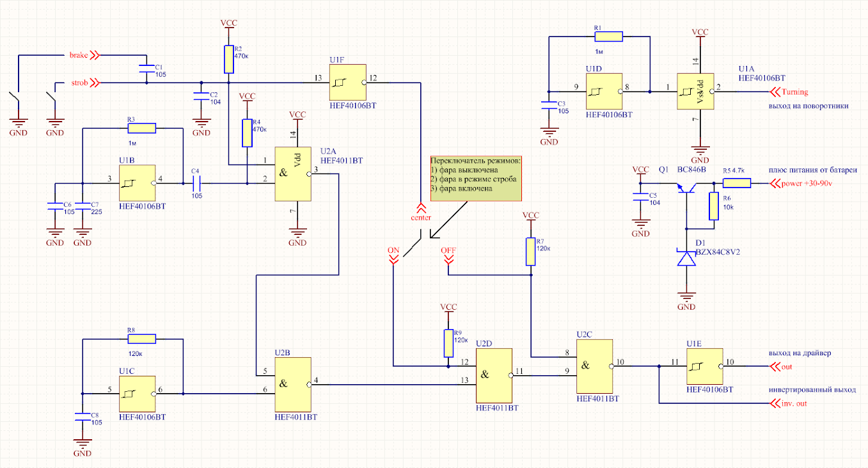
Task: Select the U1E Schmitt inverter symbol
Action: 705,366
